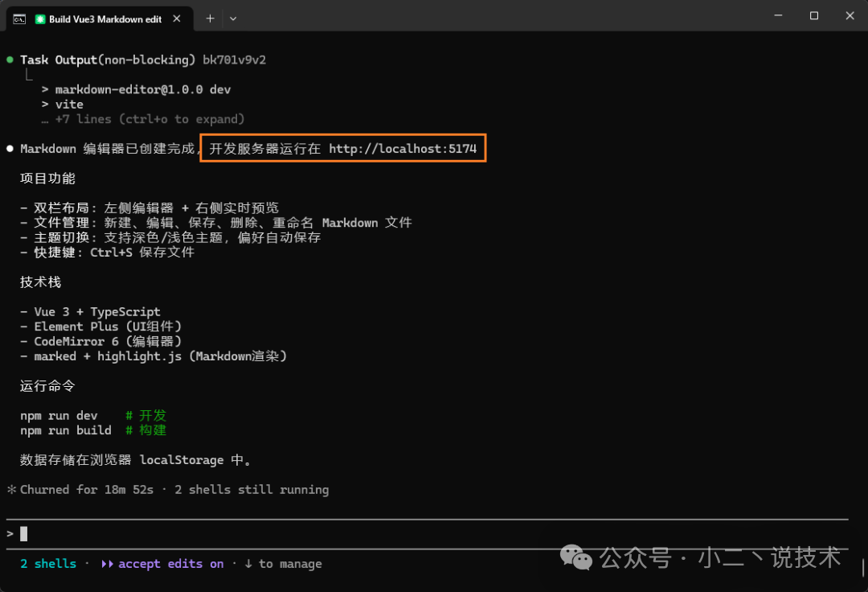868x592 pixels.
Task: Click the "数据存储在浏览器 localStorage 中" line
Action: point(136,460)
